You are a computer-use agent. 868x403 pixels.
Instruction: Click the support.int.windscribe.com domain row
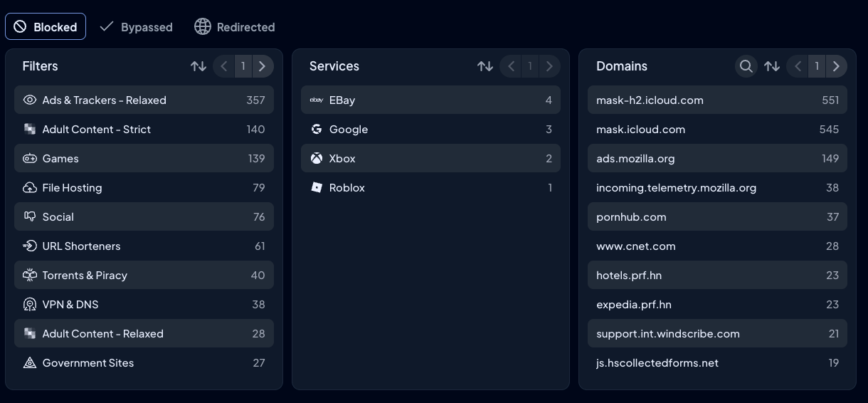point(717,334)
